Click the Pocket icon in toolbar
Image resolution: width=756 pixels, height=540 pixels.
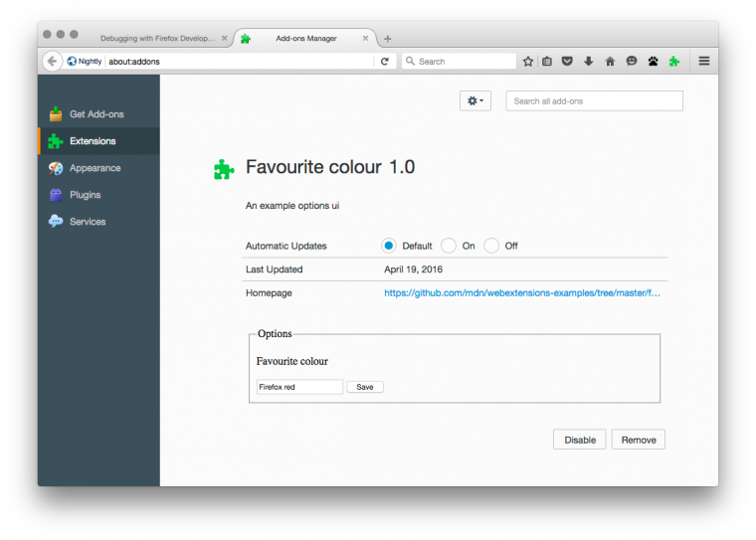(x=567, y=62)
